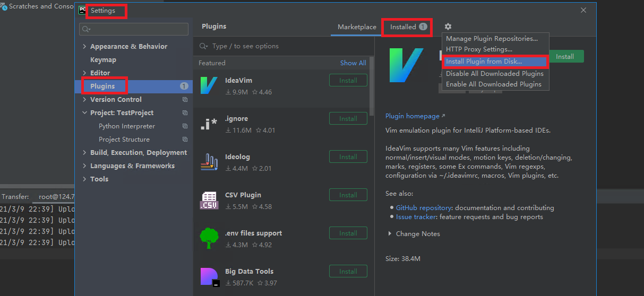Click the .ignore plugin icon
644x296 pixels.
209,124
